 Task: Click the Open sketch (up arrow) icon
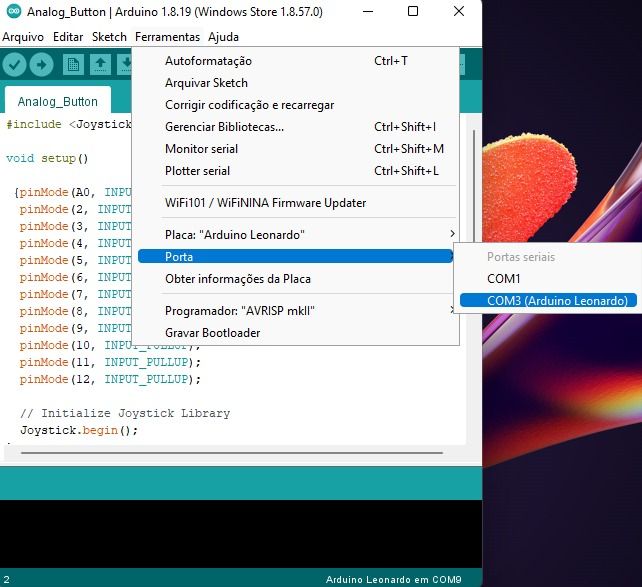(x=100, y=64)
